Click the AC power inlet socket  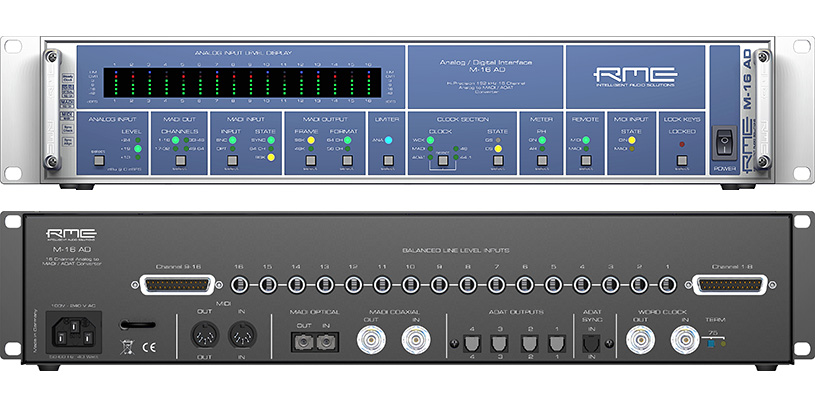(73, 332)
